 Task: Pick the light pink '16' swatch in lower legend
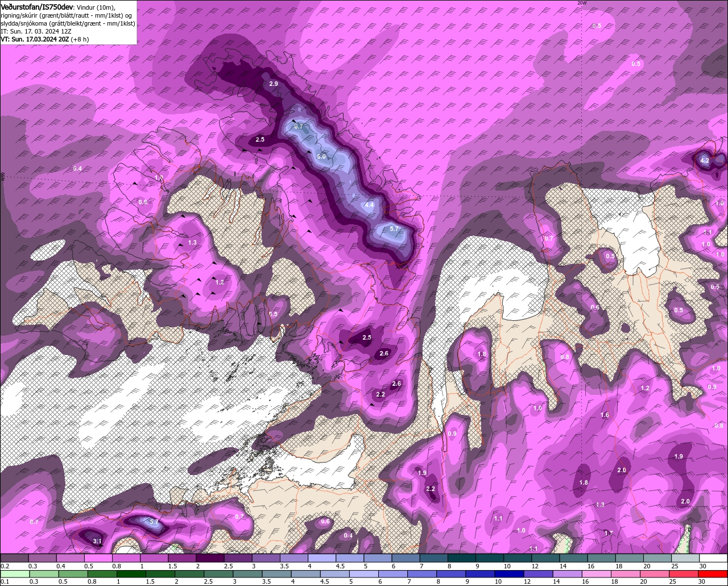[596, 573]
